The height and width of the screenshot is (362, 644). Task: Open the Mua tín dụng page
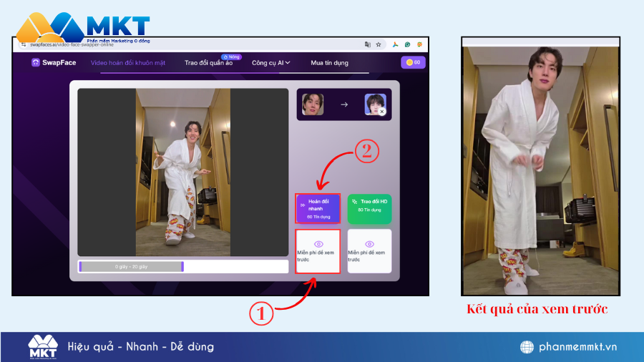329,63
